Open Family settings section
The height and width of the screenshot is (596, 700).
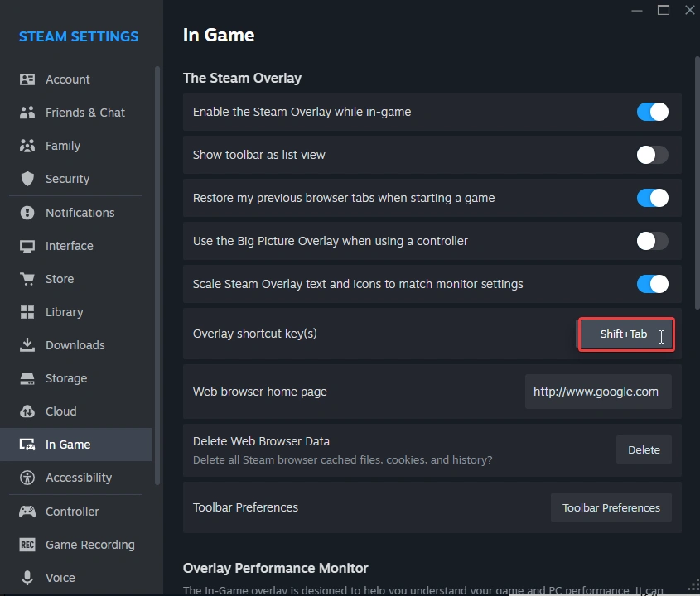tap(76, 146)
